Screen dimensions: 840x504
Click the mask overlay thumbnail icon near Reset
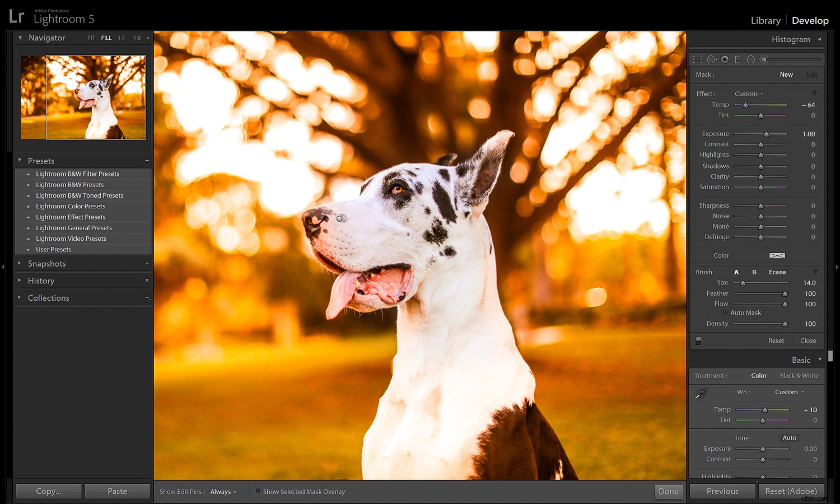click(x=698, y=340)
